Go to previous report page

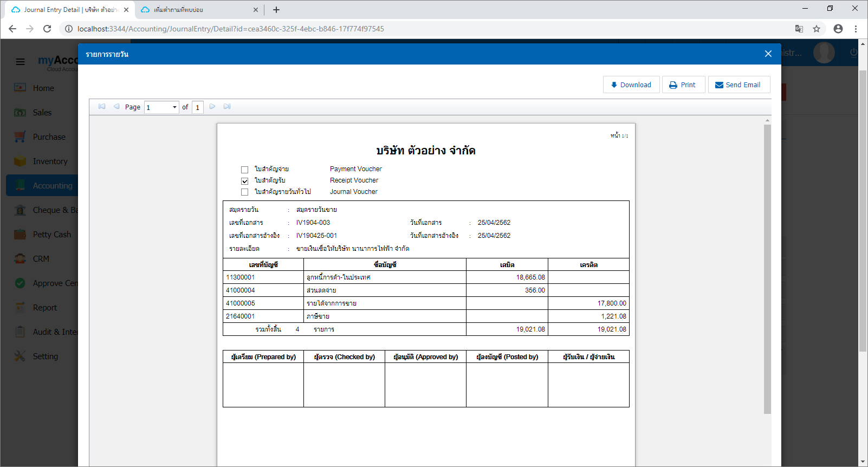click(x=116, y=107)
